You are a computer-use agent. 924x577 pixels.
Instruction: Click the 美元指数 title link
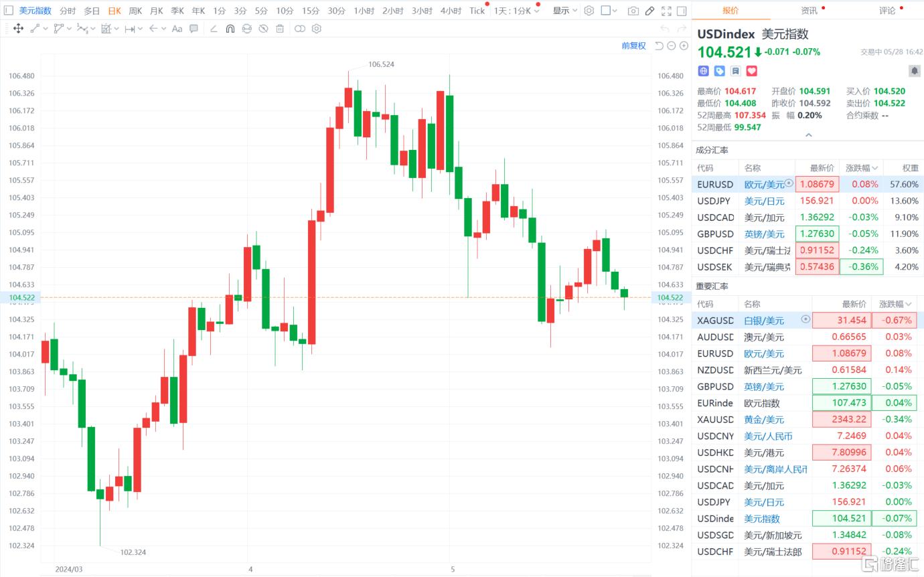tap(35, 11)
